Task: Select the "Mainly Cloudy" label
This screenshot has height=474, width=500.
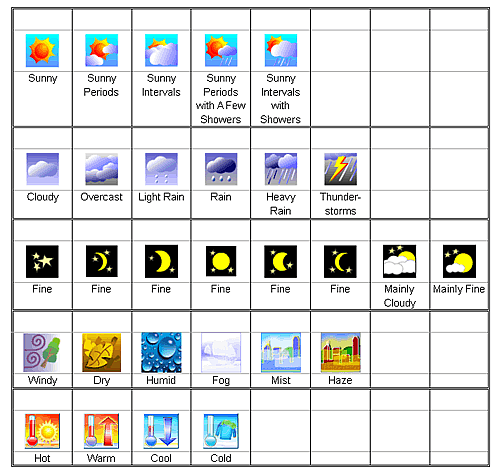Action: point(400,296)
